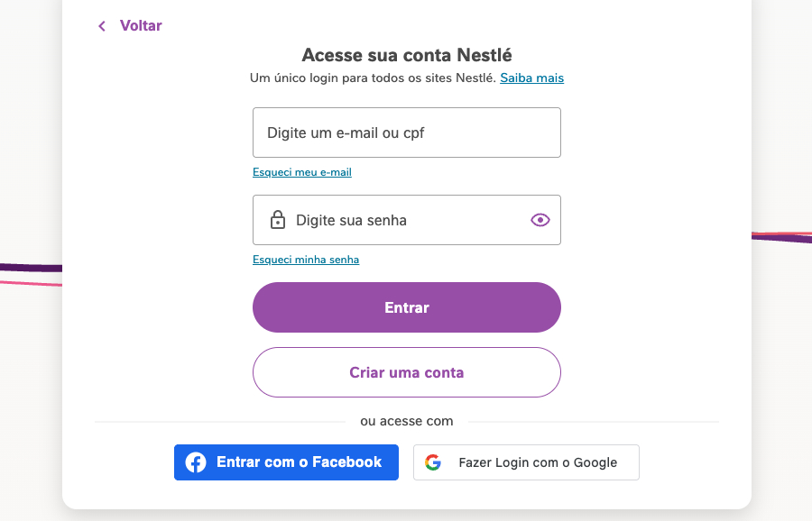Choose Fazer Login com o Google text

(538, 462)
